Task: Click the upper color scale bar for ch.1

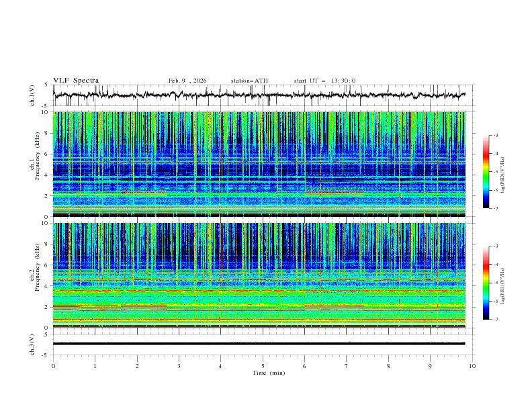Action: (x=486, y=172)
